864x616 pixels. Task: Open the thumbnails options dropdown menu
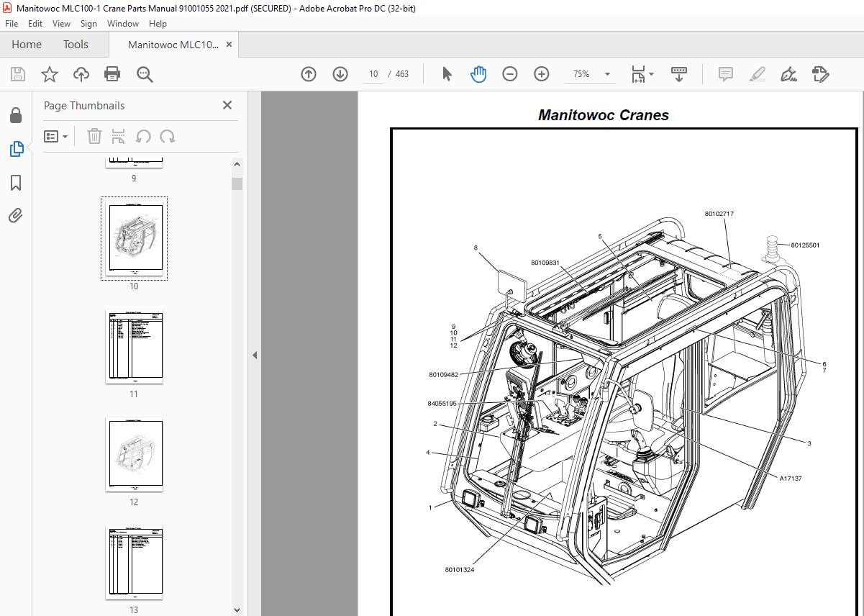[56, 136]
